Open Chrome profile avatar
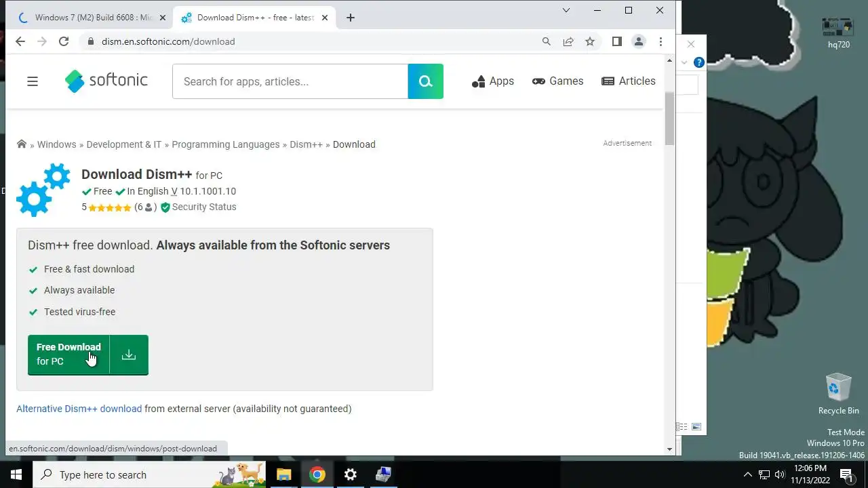Screen dimensions: 868x488 point(639,41)
